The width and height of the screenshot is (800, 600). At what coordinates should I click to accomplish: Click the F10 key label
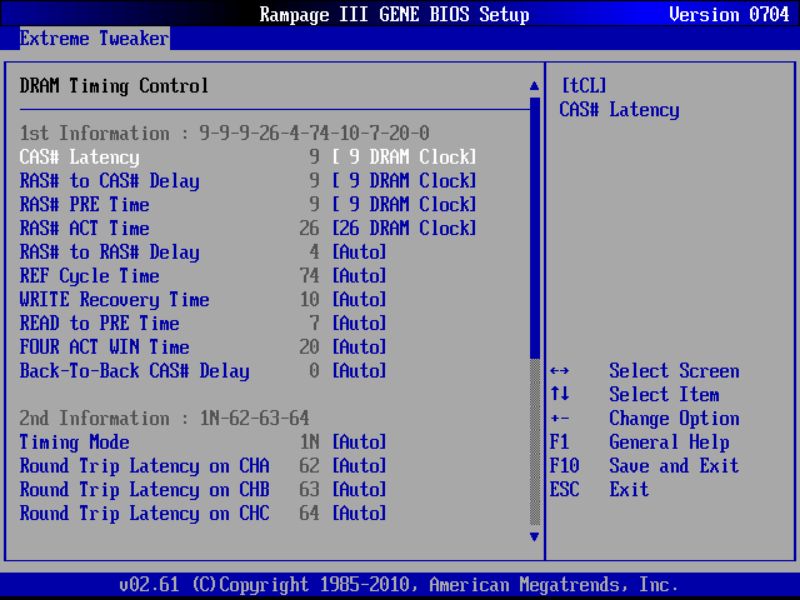pos(564,466)
